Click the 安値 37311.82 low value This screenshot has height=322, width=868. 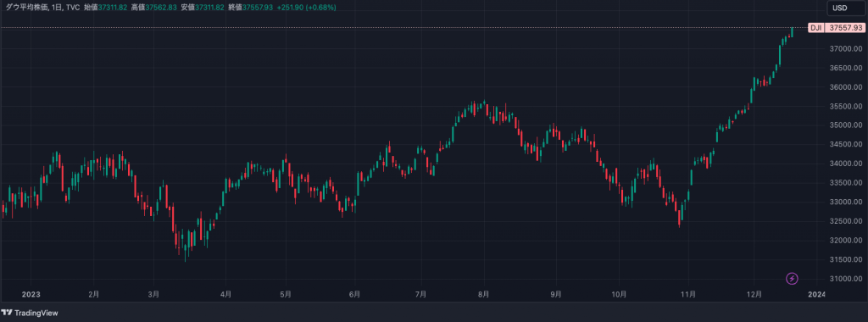[203, 8]
